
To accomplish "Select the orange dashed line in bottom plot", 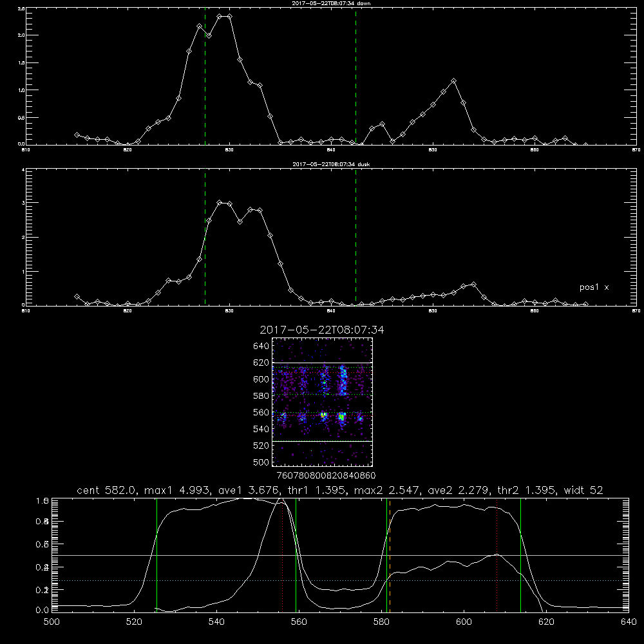I will [x=390, y=554].
